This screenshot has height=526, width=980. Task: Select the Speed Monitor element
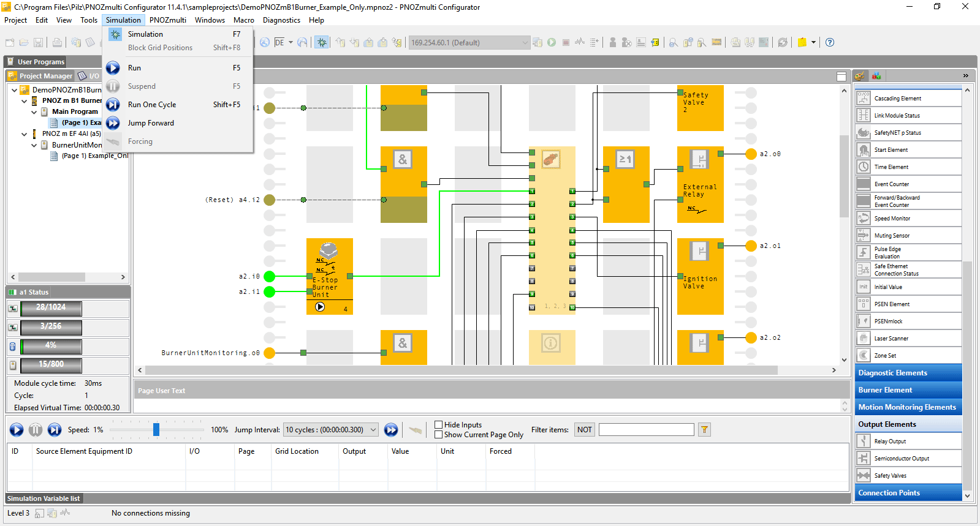click(x=909, y=218)
